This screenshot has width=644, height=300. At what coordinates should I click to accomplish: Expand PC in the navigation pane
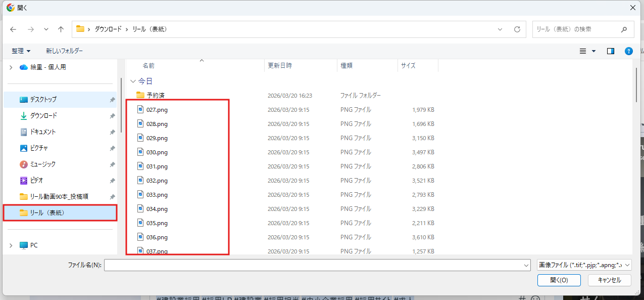click(x=10, y=245)
